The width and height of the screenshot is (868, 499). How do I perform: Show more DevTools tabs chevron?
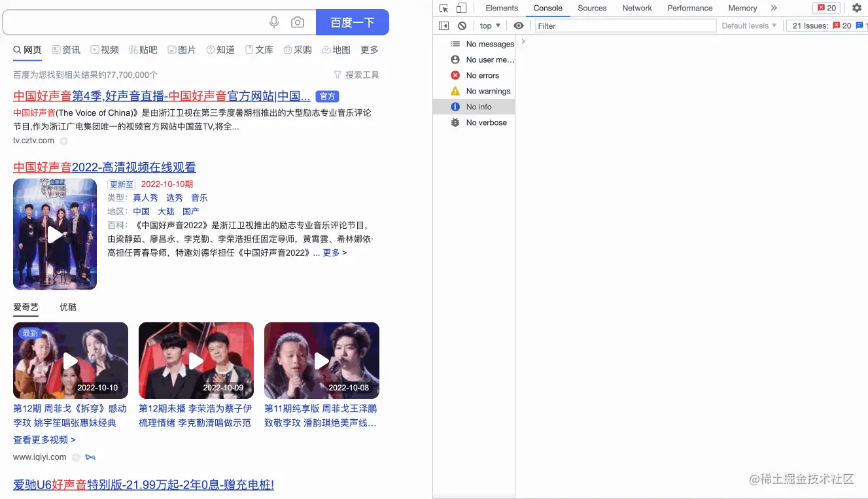pyautogui.click(x=774, y=8)
